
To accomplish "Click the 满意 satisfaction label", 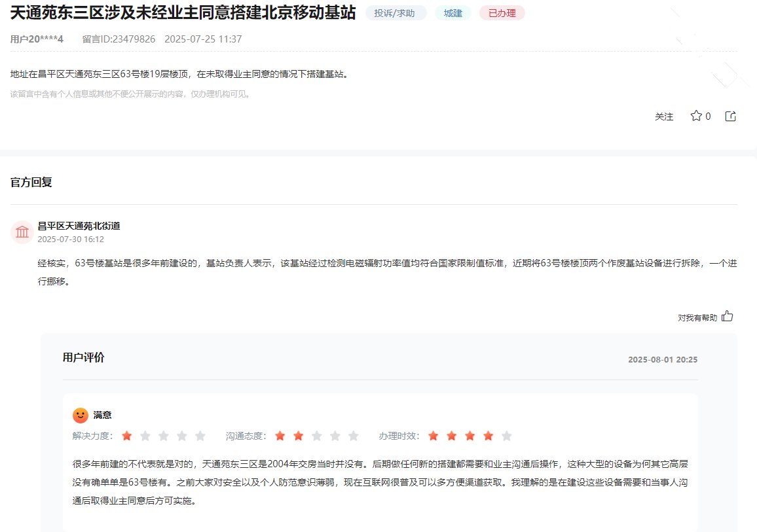I will click(102, 415).
